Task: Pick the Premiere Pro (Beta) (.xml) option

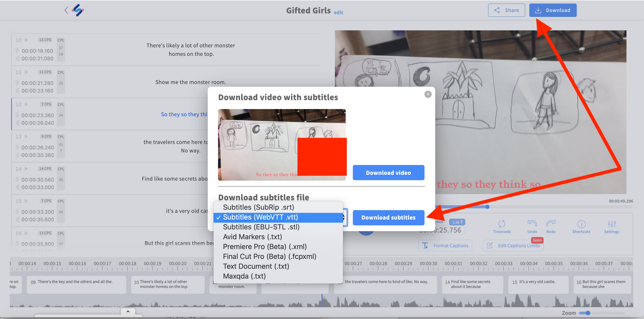Action: tap(264, 247)
